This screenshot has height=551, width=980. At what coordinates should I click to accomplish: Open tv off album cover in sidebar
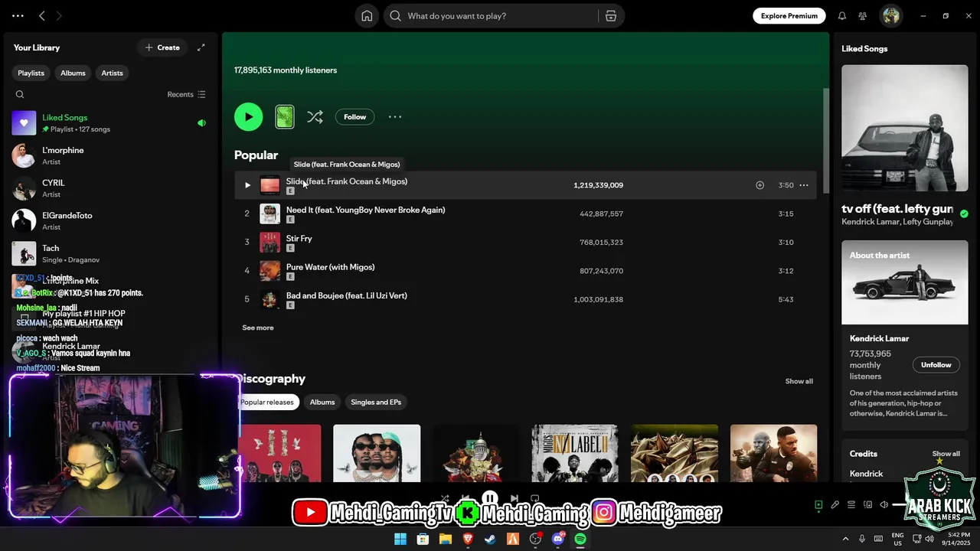click(905, 128)
